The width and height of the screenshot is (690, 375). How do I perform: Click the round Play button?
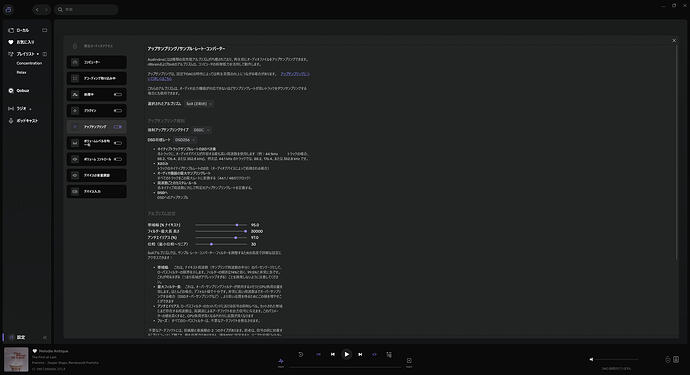(x=347, y=354)
